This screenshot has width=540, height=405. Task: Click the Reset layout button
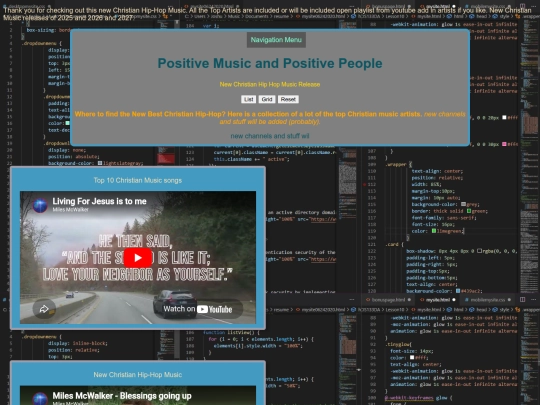tap(288, 100)
